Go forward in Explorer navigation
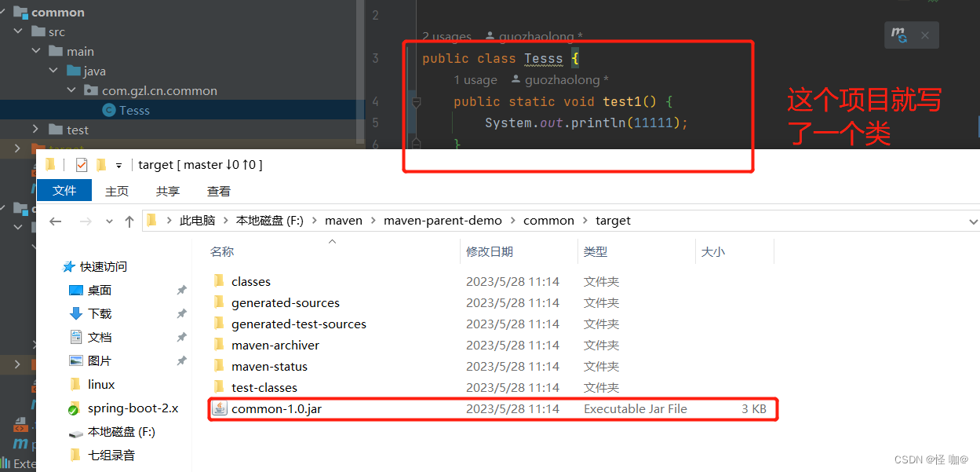The width and height of the screenshot is (980, 472). pos(85,221)
